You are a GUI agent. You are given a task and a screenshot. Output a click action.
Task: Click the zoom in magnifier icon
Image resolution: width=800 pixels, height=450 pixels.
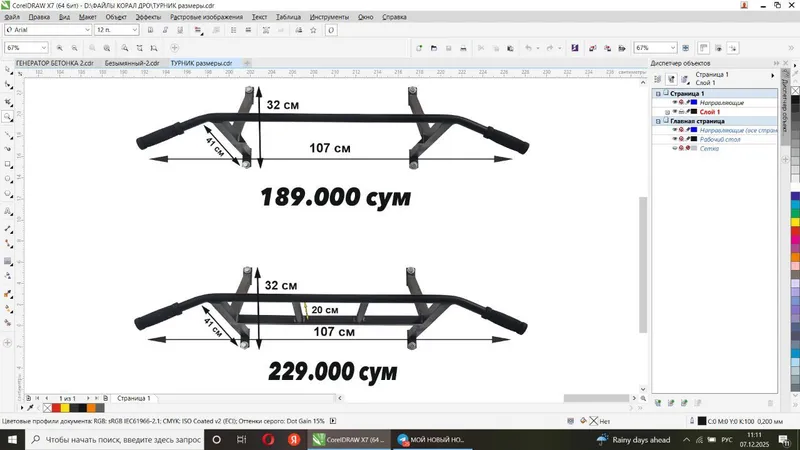(60, 48)
